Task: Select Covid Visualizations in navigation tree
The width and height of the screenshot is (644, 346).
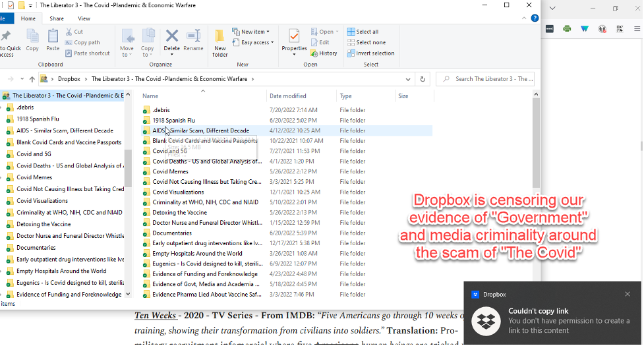Action: point(42,201)
